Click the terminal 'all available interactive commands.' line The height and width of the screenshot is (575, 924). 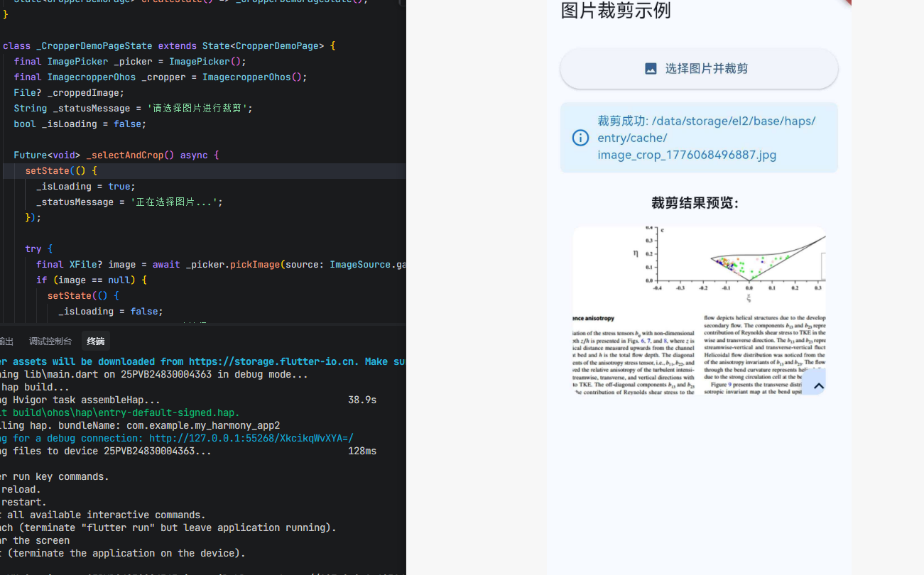[x=103, y=515]
